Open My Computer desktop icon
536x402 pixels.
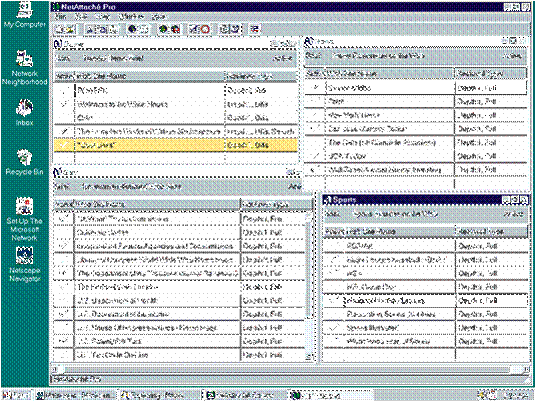click(x=24, y=15)
